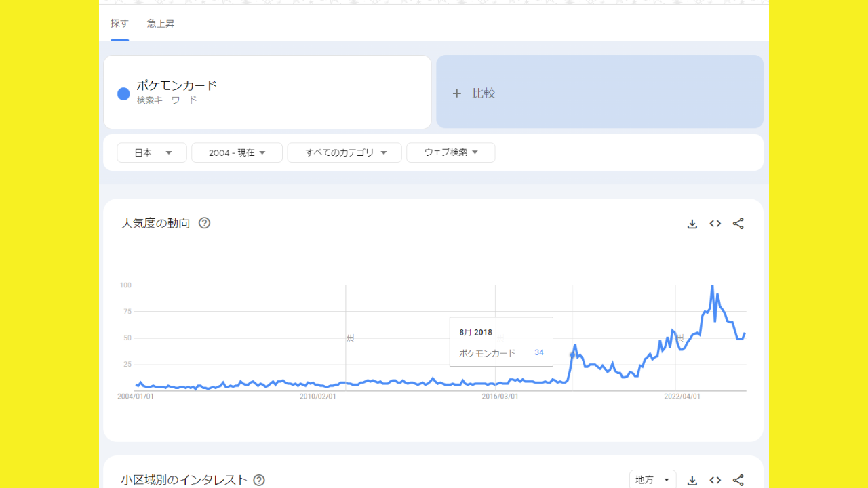The height and width of the screenshot is (488, 868).
Task: Open help for 人気度の動向
Action: point(204,223)
